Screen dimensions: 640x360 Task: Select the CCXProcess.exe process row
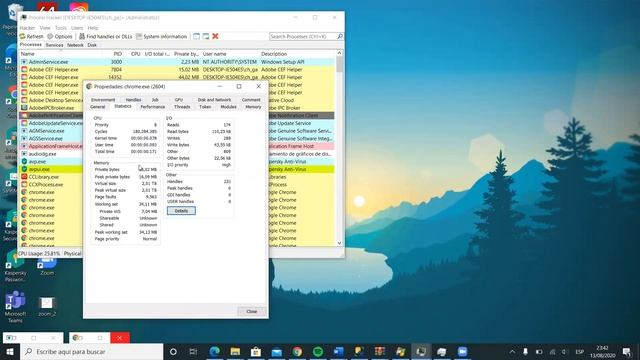pyautogui.click(x=51, y=184)
